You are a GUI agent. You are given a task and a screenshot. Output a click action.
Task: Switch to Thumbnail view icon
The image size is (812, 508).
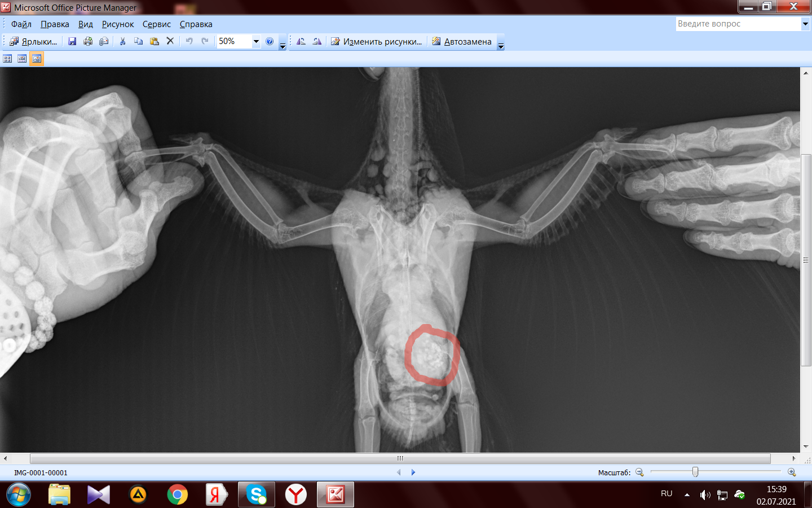point(7,59)
